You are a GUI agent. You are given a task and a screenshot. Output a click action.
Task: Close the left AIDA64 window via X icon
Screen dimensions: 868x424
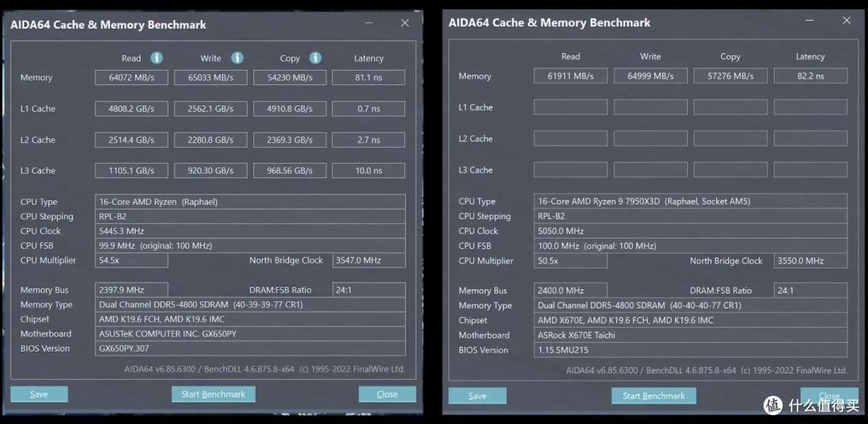[x=404, y=23]
